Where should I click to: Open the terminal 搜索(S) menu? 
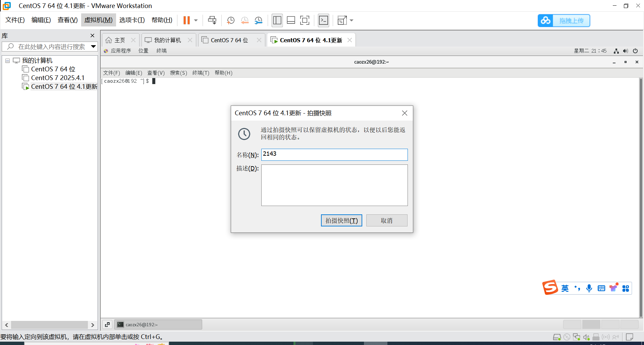178,73
